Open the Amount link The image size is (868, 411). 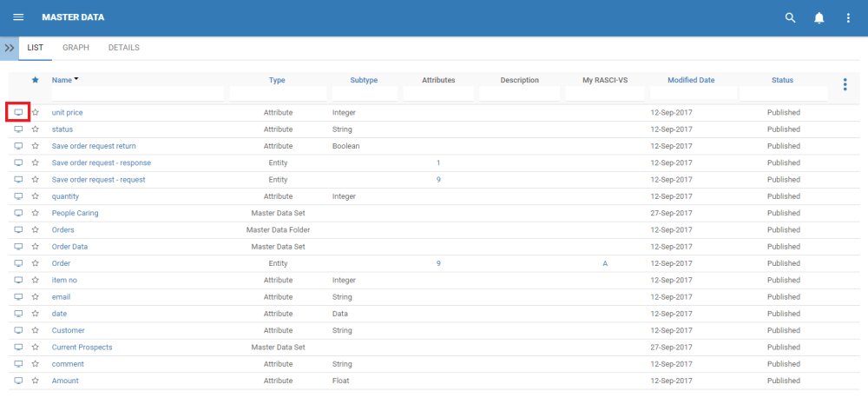pyautogui.click(x=65, y=381)
